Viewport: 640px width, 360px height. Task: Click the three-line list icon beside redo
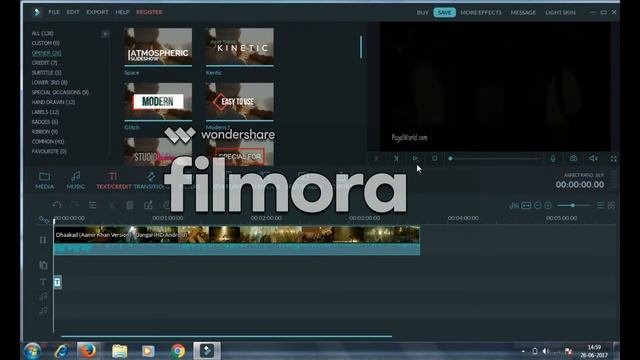[93, 205]
